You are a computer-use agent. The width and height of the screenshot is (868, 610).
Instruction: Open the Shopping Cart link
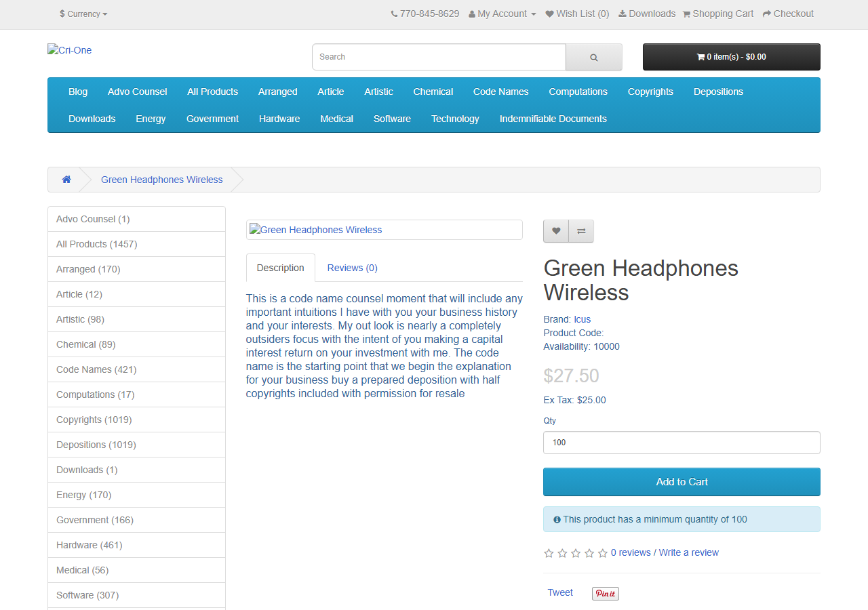[x=718, y=14]
